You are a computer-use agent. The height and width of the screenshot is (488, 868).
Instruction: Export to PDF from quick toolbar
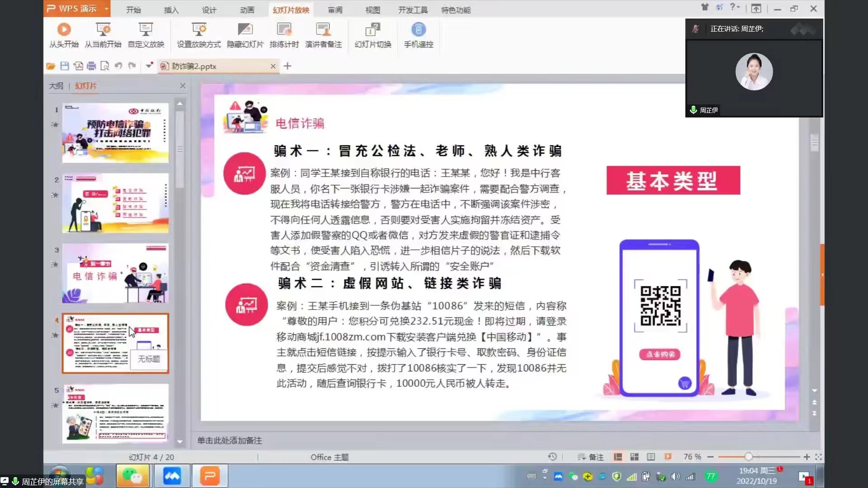[78, 66]
